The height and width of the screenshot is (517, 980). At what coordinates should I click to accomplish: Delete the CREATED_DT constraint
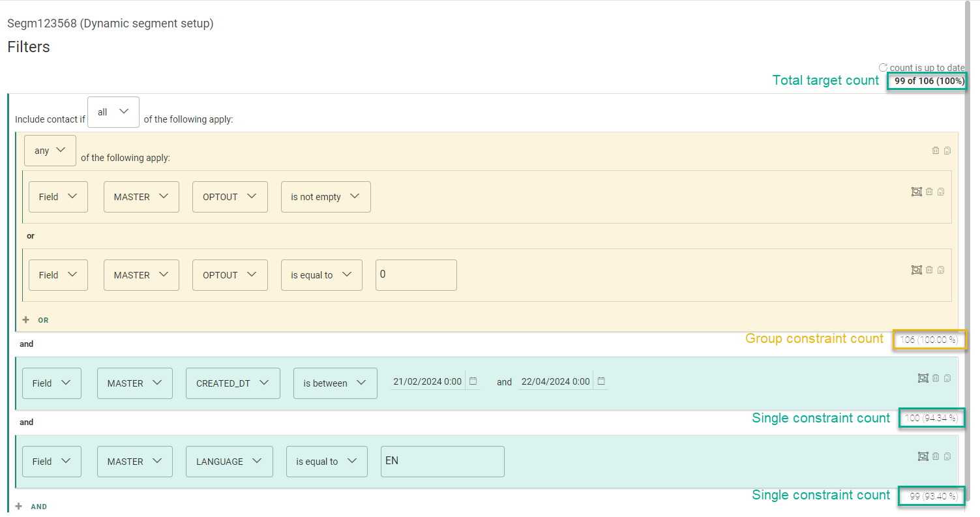pyautogui.click(x=936, y=378)
